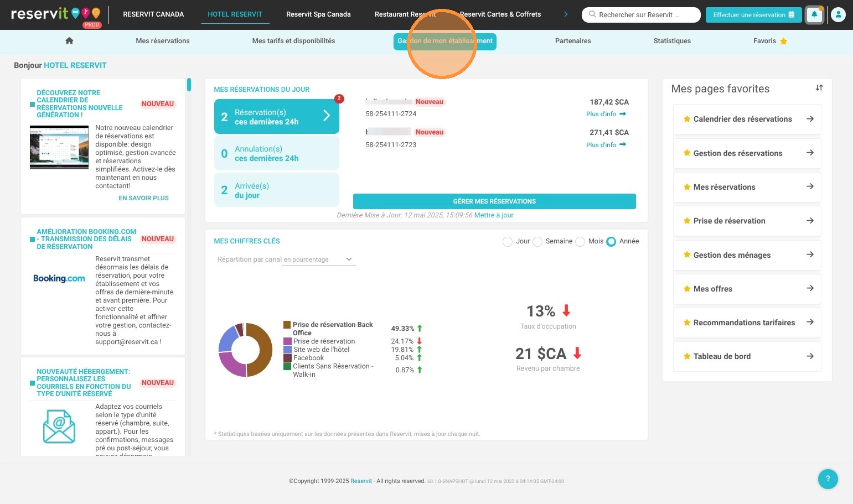Select the Jour radio button
The image size is (853, 504).
(507, 242)
